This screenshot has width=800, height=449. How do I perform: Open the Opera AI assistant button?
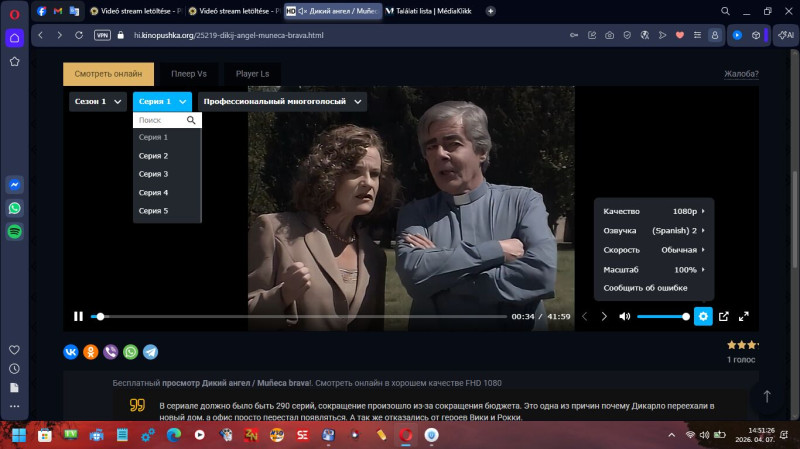(x=786, y=35)
